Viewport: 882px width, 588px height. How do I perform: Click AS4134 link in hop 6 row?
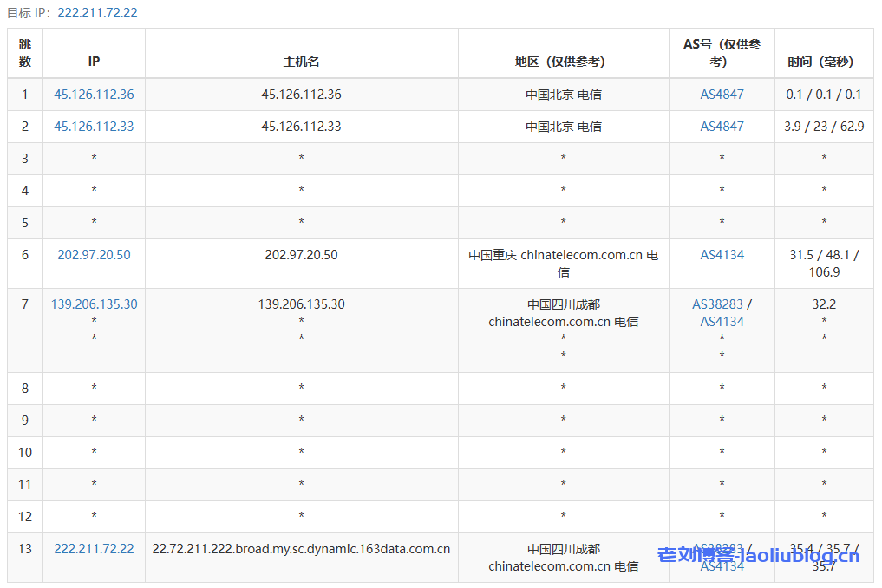click(722, 255)
